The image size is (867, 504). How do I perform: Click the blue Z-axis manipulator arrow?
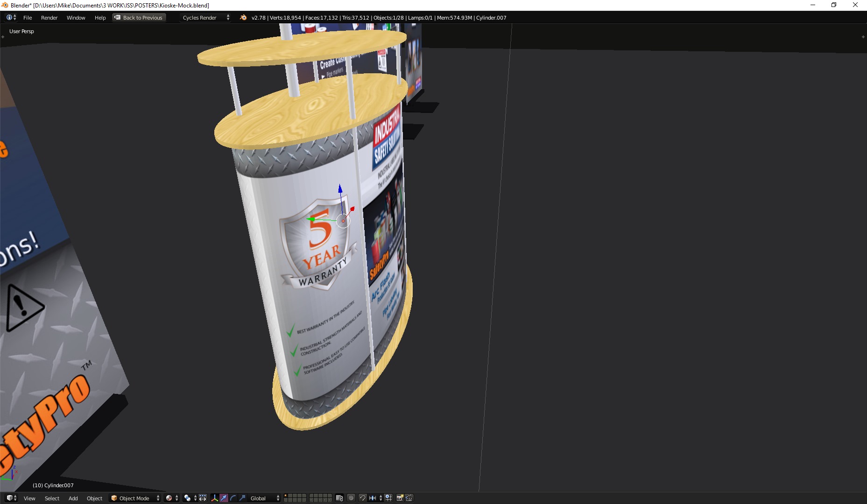point(340,189)
